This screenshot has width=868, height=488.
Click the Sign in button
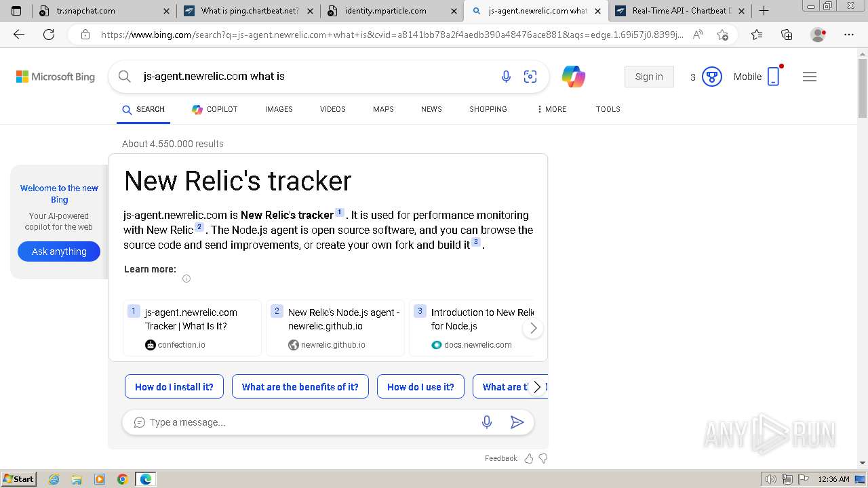point(649,77)
